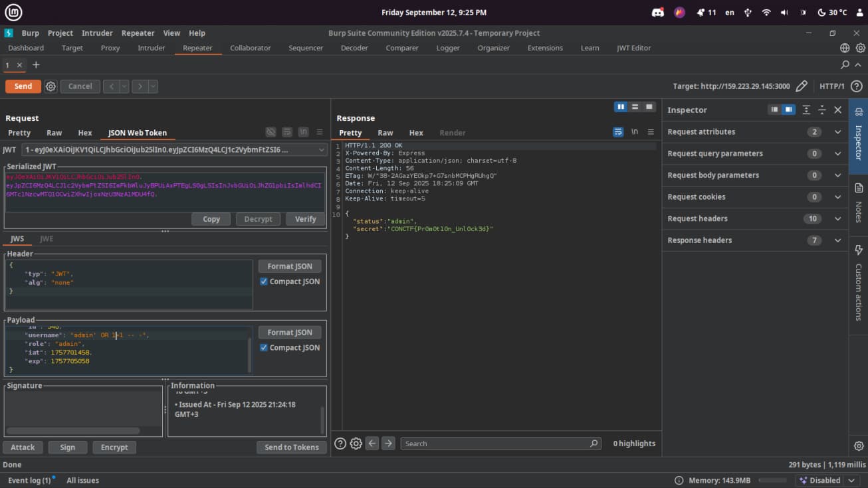The width and height of the screenshot is (868, 488).
Task: Open Discord from system tray
Action: click(657, 13)
